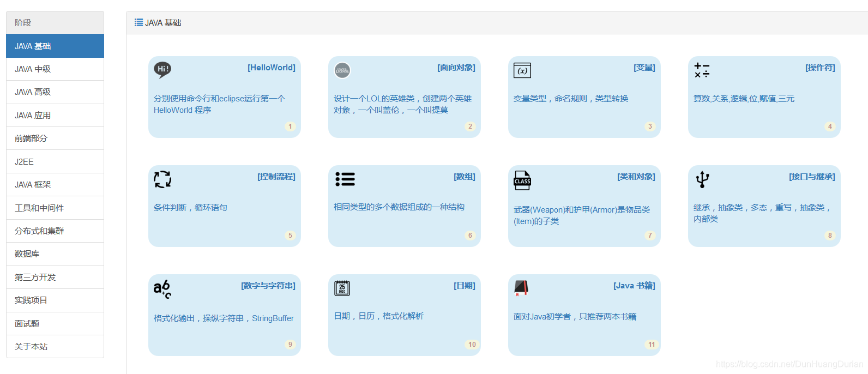Click the abc letters icon
The height and width of the screenshot is (374, 868).
click(x=162, y=289)
